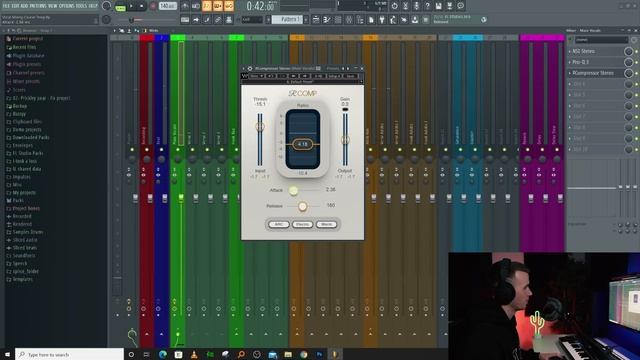
Task: Click the Attack slider knob in RComp
Action: 293,190
